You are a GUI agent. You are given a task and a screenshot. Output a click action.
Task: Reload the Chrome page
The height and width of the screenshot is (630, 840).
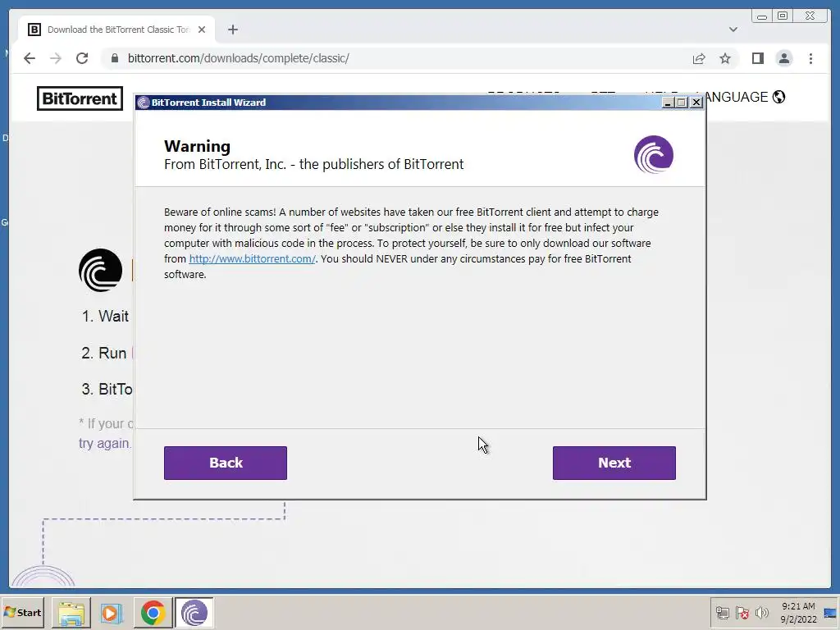[x=82, y=58]
